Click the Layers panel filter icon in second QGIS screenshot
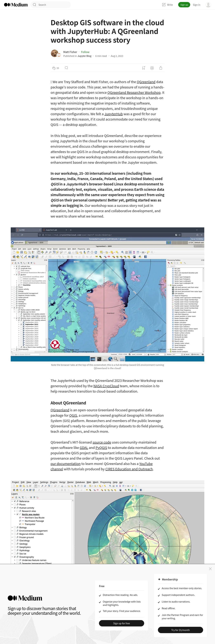This screenshot has height=644, width=215. (23, 497)
